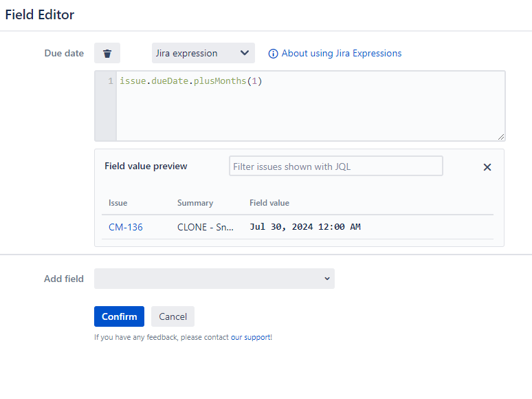Image resolution: width=532 pixels, height=399 pixels.
Task: Cancel the field editor dialog
Action: (x=173, y=316)
